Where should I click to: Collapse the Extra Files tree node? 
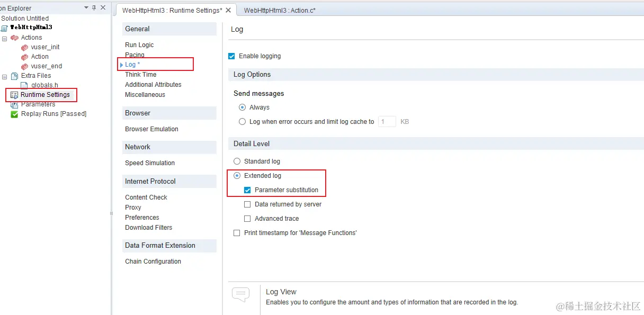click(x=5, y=76)
